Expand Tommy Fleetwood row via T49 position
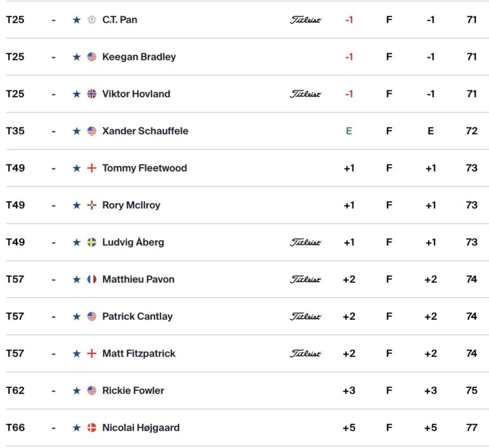Viewport: 489px width, 448px height. pyautogui.click(x=15, y=168)
